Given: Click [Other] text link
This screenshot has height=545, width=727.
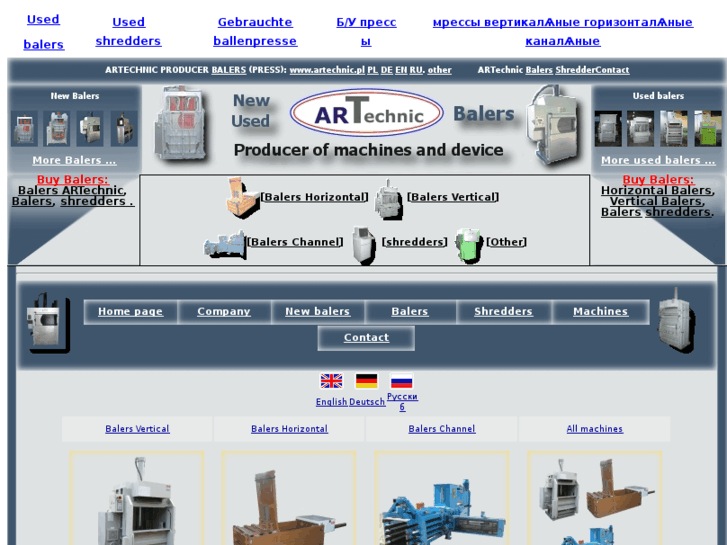Looking at the screenshot, I should [506, 242].
